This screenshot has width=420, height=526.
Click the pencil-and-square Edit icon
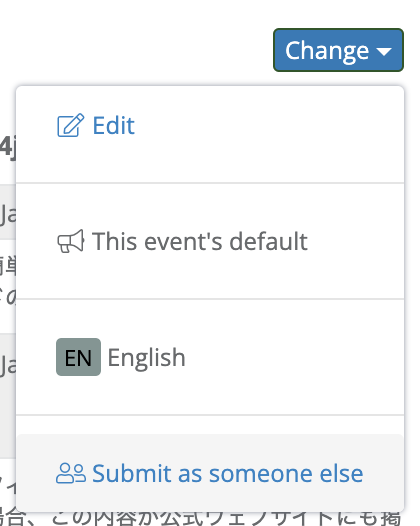[70, 125]
